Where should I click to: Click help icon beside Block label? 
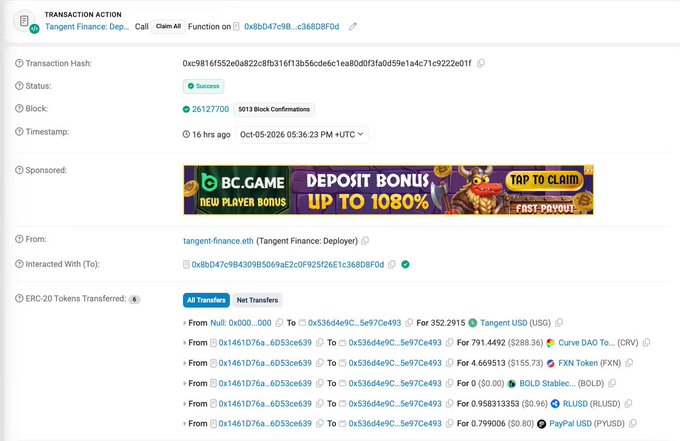pyautogui.click(x=19, y=108)
